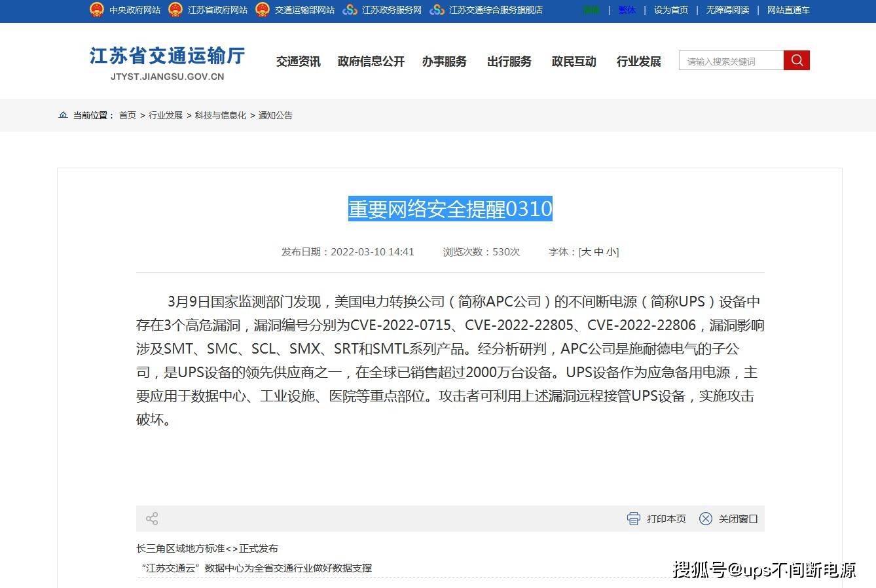This screenshot has width=876, height=588.
Task: Click the orange icon beside 江苏政务服务网
Action: [349, 10]
